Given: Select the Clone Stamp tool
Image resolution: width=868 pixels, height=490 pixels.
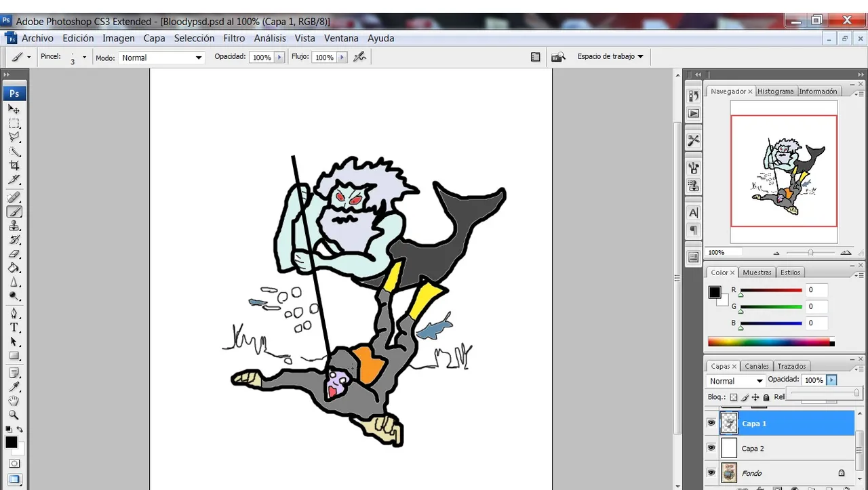Looking at the screenshot, I should pos(14,226).
